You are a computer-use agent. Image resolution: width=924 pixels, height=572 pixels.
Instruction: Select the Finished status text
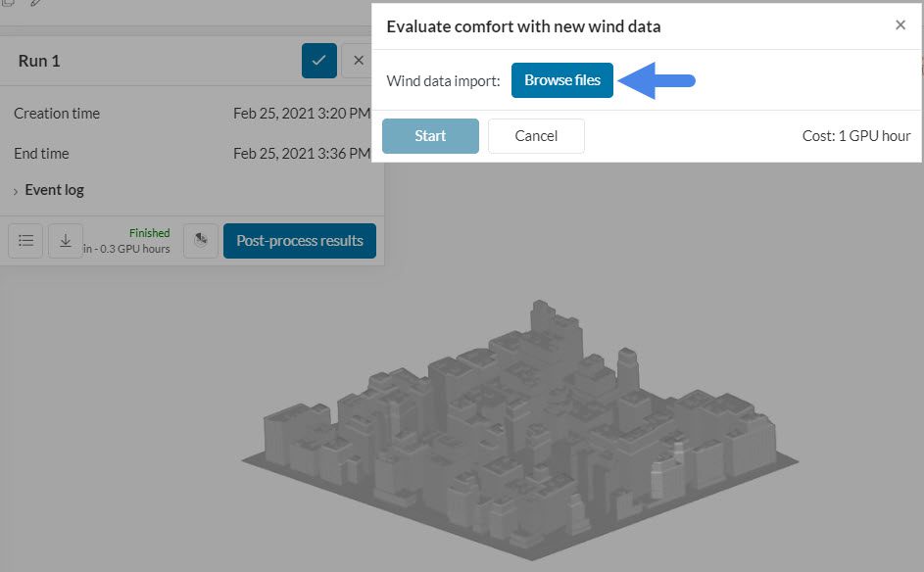tap(149, 232)
